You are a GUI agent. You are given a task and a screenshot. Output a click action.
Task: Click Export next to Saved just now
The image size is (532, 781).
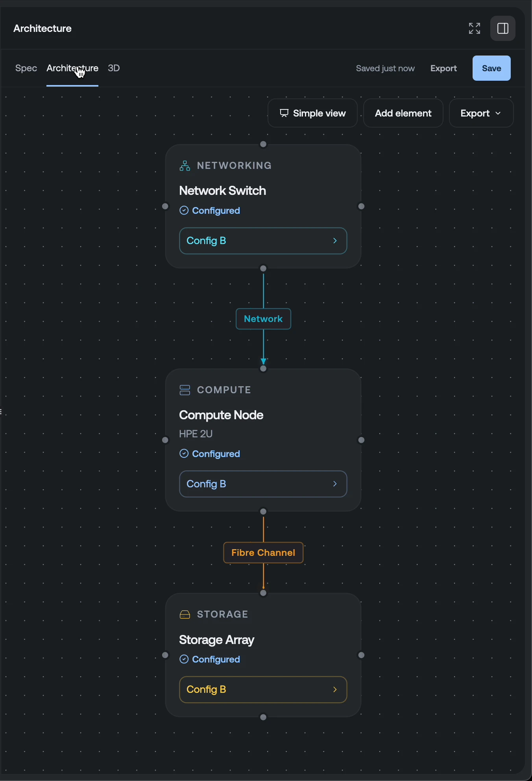click(443, 68)
